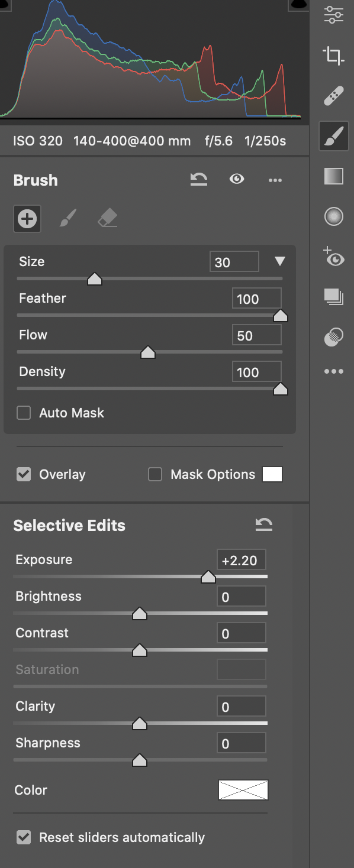Open the brush Size dropdown arrow

[279, 261]
